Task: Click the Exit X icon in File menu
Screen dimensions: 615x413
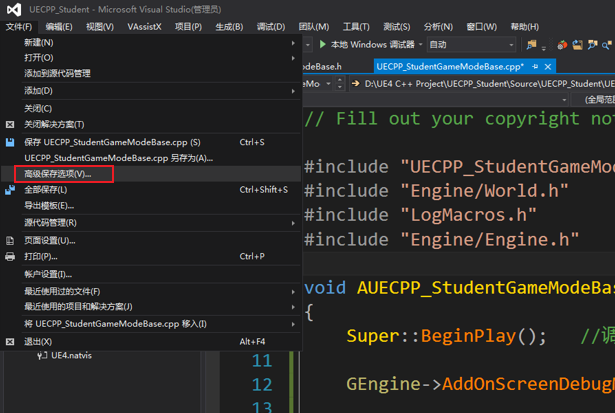Action: pyautogui.click(x=10, y=342)
